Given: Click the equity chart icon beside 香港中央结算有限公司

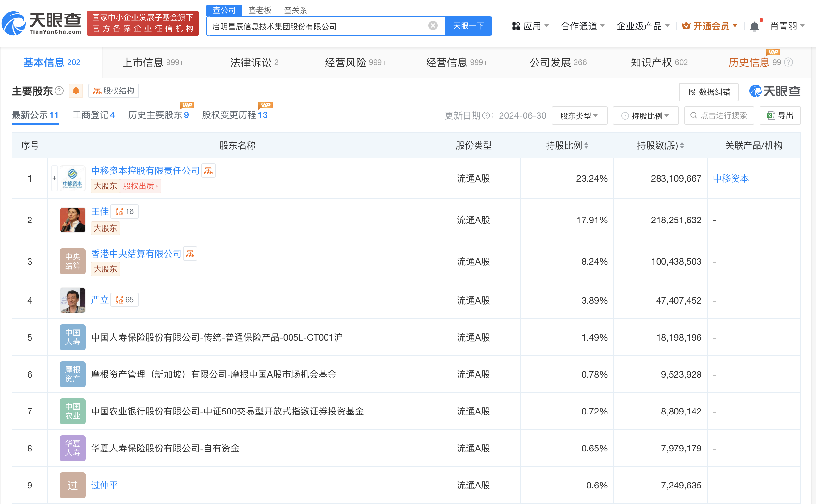Looking at the screenshot, I should pos(190,253).
